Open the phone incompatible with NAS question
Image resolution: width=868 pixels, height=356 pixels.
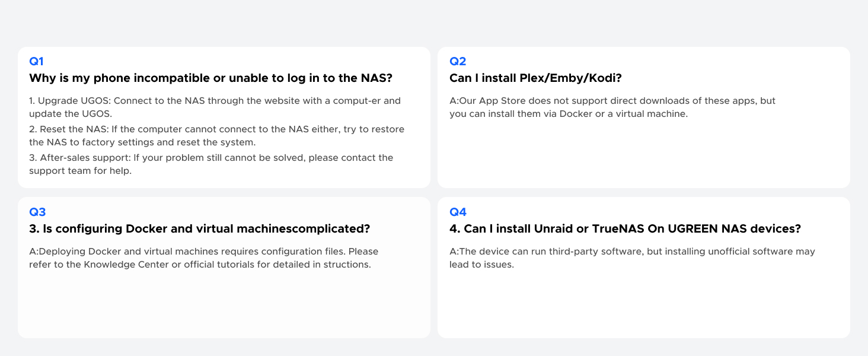(210, 78)
